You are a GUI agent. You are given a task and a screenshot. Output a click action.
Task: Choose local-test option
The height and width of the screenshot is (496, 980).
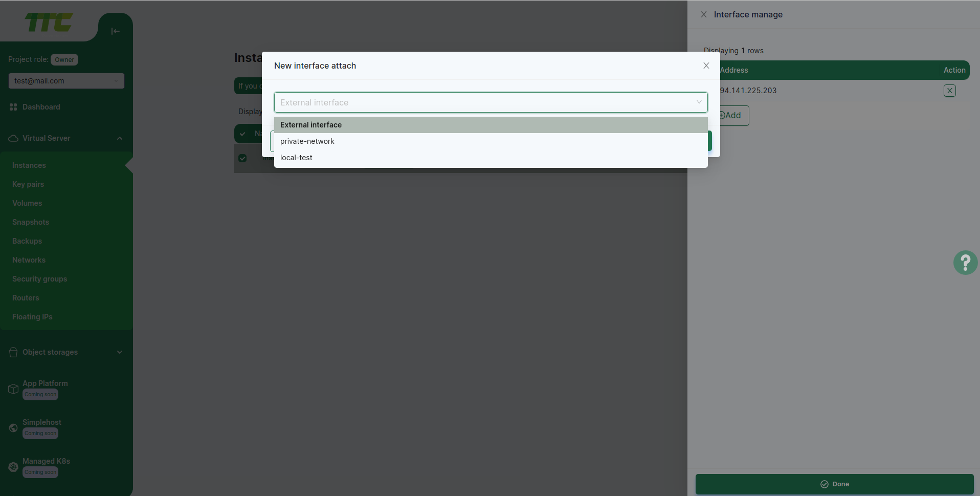click(491, 158)
